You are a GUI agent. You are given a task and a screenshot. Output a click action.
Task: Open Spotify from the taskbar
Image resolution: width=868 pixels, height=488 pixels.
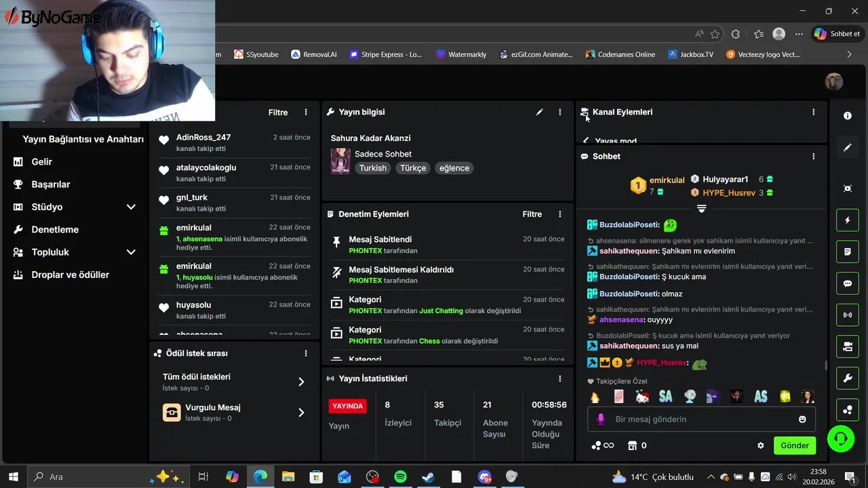[x=400, y=476]
